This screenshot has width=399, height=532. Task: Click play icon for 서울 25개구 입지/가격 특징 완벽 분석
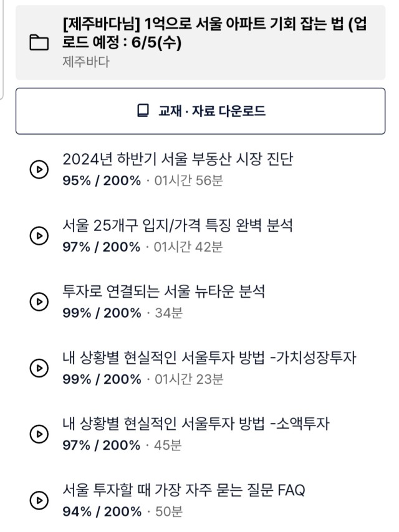click(x=39, y=235)
